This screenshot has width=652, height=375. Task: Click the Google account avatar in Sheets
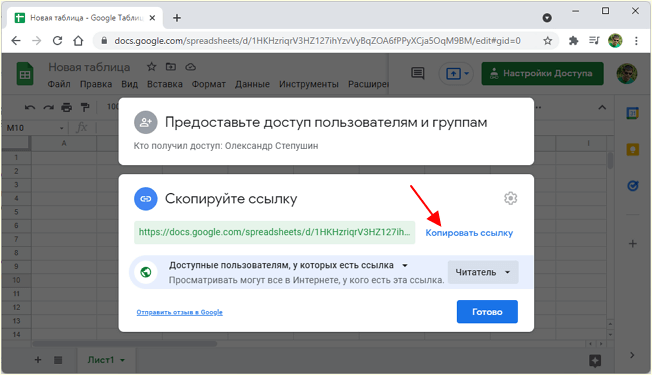pyautogui.click(x=626, y=74)
